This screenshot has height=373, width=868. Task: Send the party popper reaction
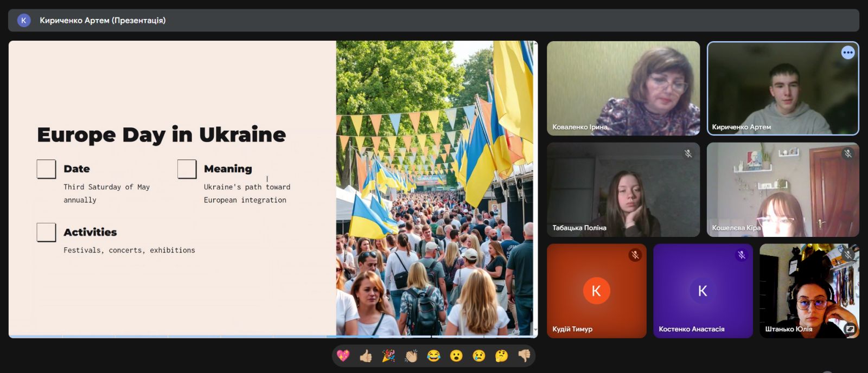(x=388, y=356)
